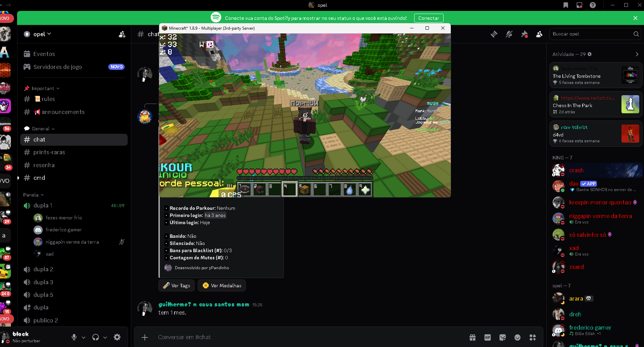Open the sticker picker icon
The height and width of the screenshot is (347, 644).
(503, 337)
